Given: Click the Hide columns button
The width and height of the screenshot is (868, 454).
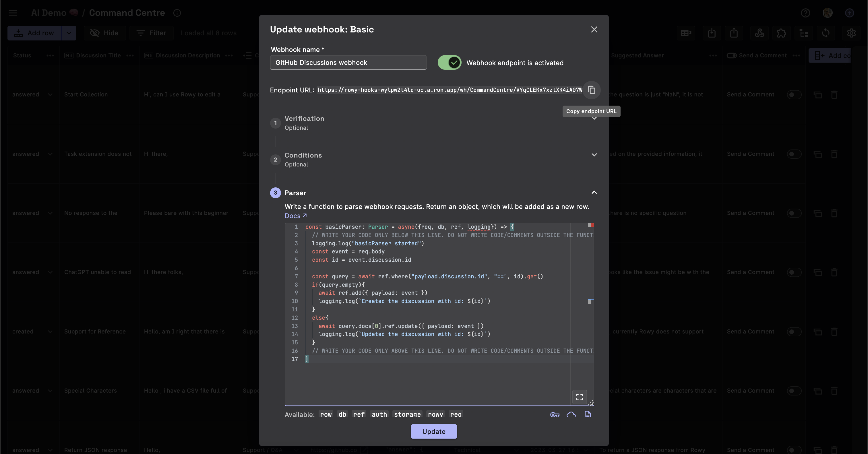Looking at the screenshot, I should (104, 33).
